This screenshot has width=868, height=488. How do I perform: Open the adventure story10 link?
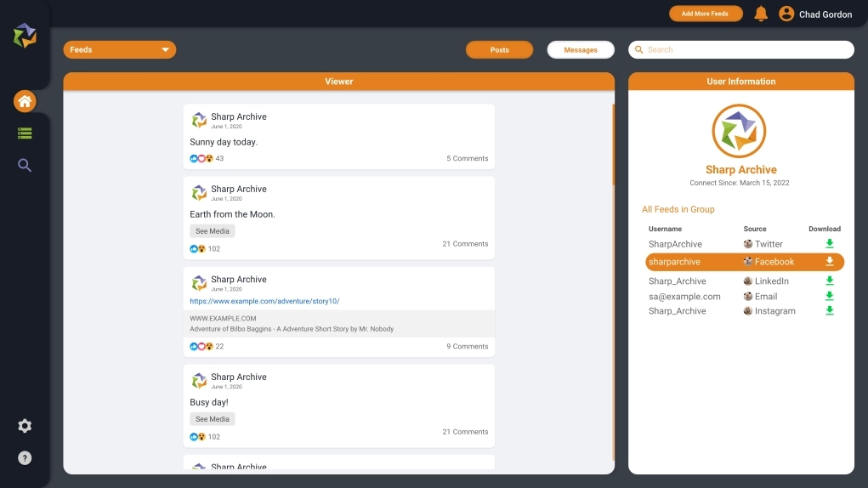coord(264,301)
